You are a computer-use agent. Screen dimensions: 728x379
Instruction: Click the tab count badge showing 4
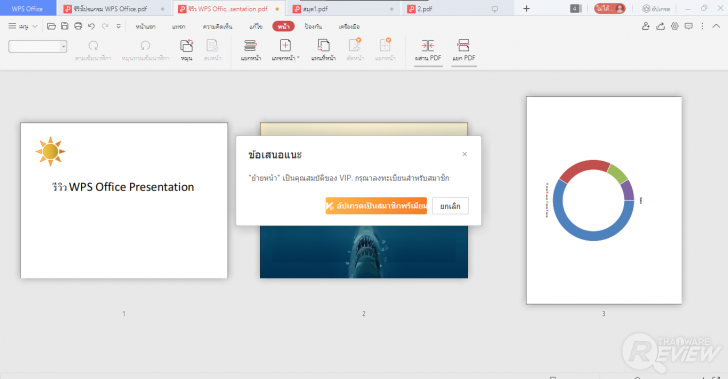pos(575,8)
